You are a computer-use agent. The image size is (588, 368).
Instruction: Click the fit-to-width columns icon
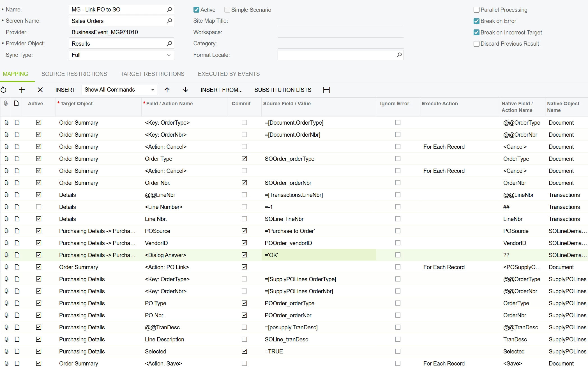[326, 90]
